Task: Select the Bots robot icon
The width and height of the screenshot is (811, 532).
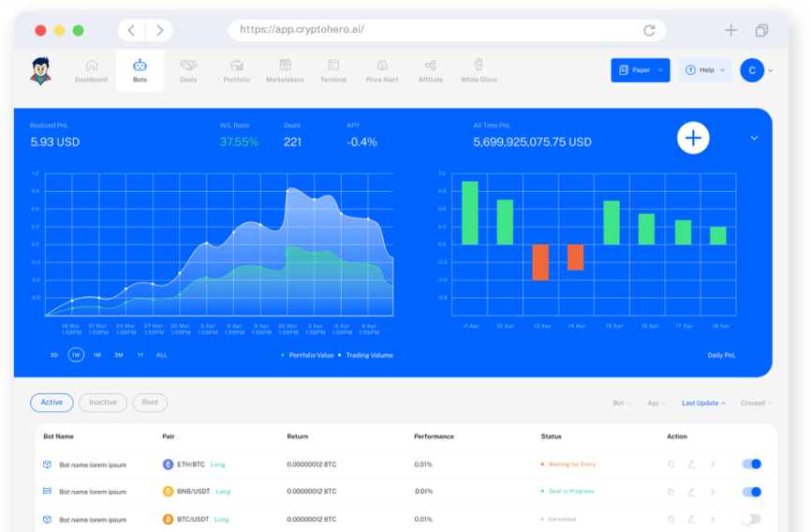Action: (140, 66)
